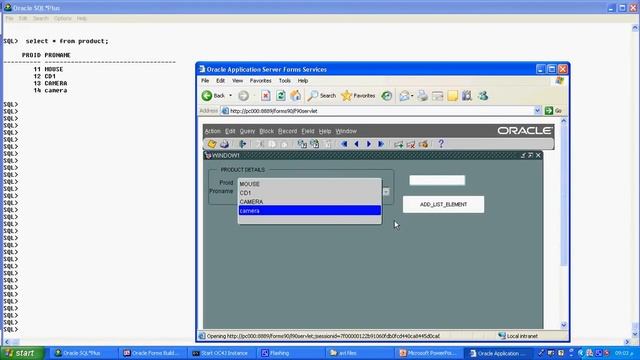Go to the next record arrow
The image size is (640, 360).
click(x=369, y=144)
